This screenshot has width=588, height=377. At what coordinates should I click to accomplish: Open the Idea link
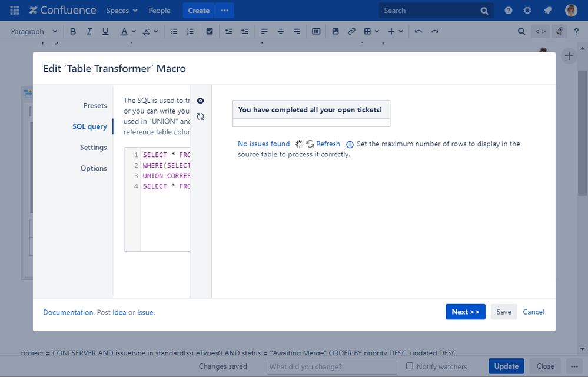119,312
